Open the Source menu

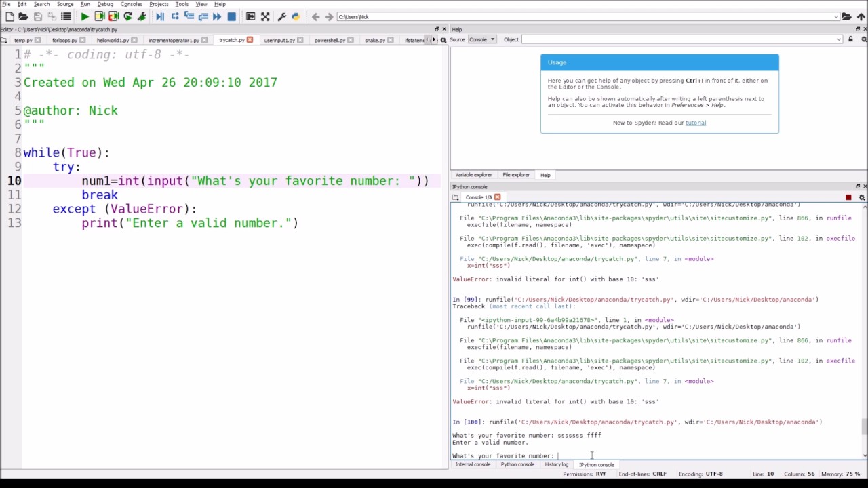[x=65, y=4]
